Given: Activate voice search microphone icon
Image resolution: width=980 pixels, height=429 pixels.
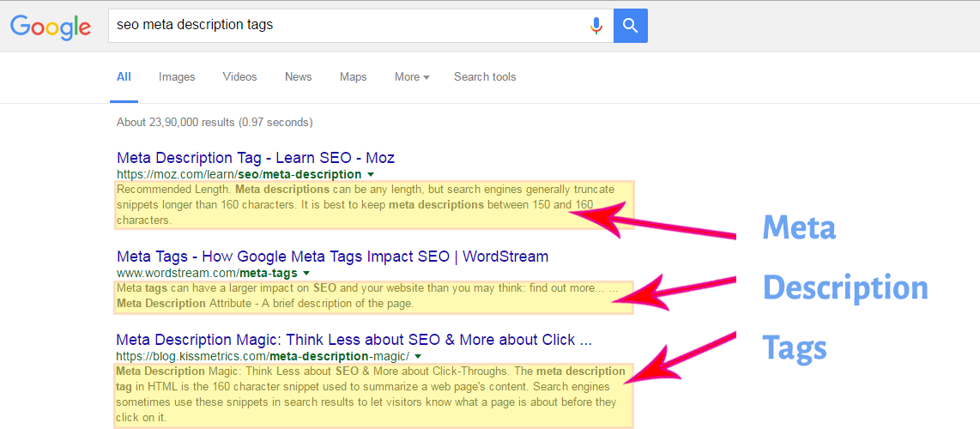Looking at the screenshot, I should coord(596,26).
